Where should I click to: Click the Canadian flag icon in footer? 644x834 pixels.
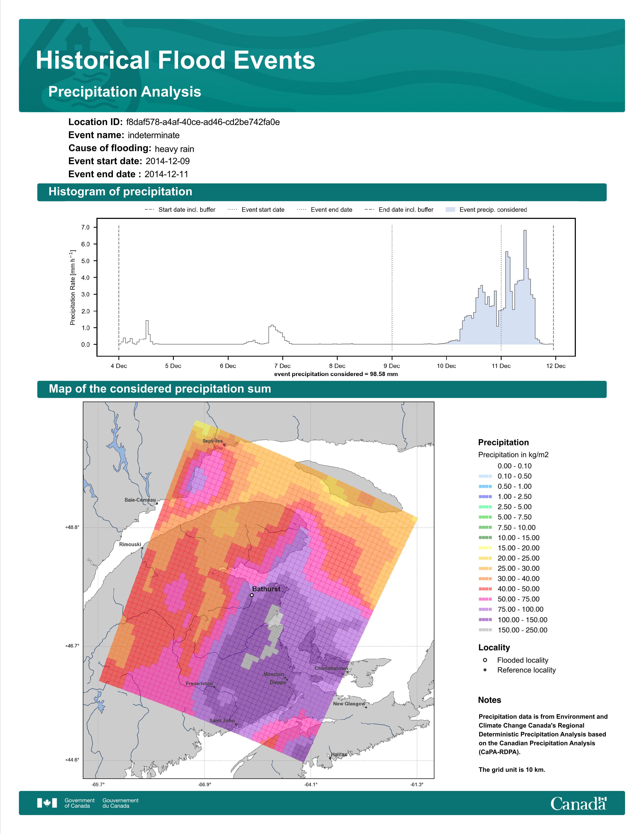(47, 803)
